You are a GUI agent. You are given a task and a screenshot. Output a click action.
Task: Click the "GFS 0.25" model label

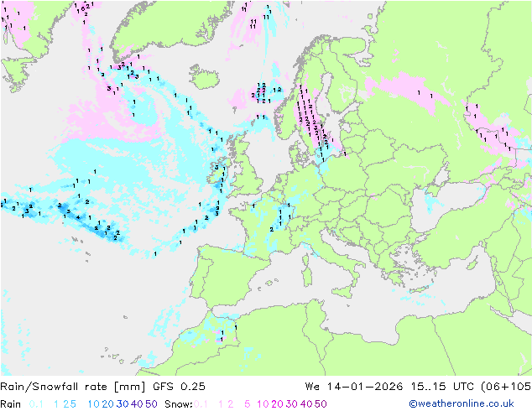(179, 387)
